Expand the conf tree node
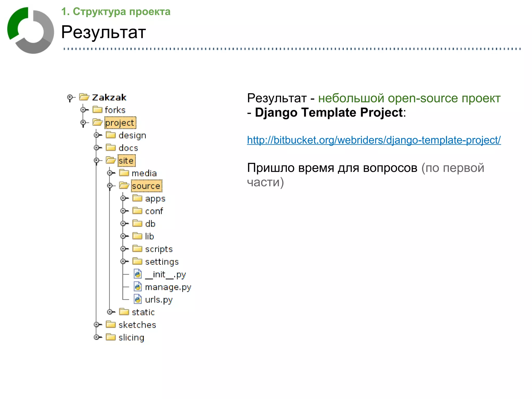The height and width of the screenshot is (399, 532). coord(123,211)
